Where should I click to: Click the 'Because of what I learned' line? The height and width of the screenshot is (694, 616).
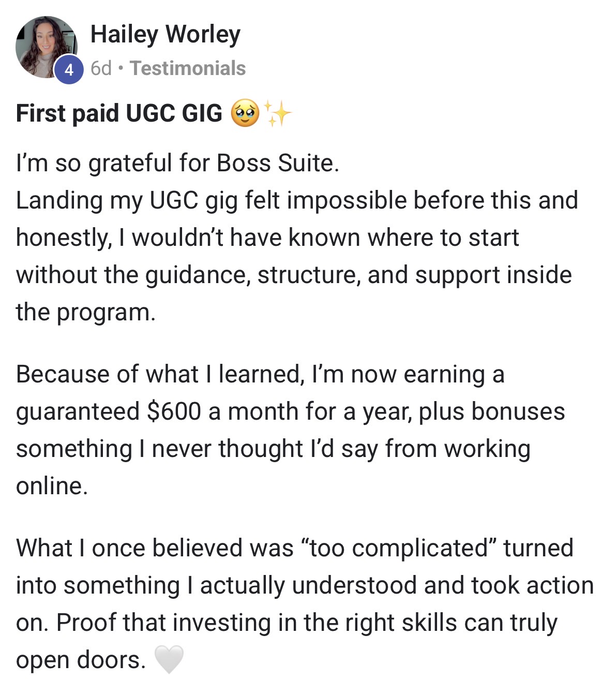point(260,374)
